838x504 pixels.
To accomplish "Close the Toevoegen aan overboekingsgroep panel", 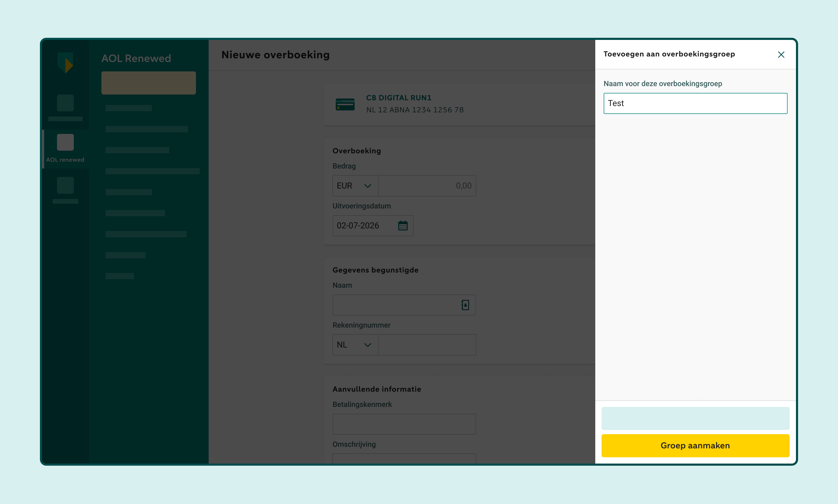I will pos(781,55).
